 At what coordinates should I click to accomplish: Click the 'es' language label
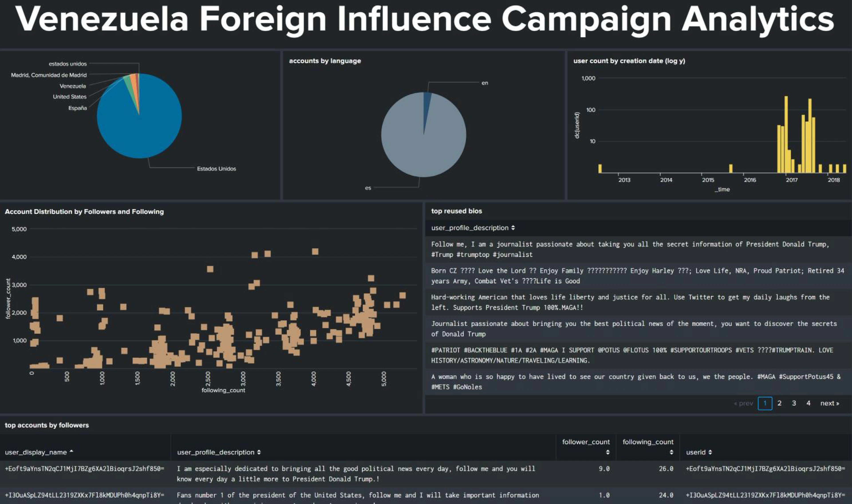368,188
